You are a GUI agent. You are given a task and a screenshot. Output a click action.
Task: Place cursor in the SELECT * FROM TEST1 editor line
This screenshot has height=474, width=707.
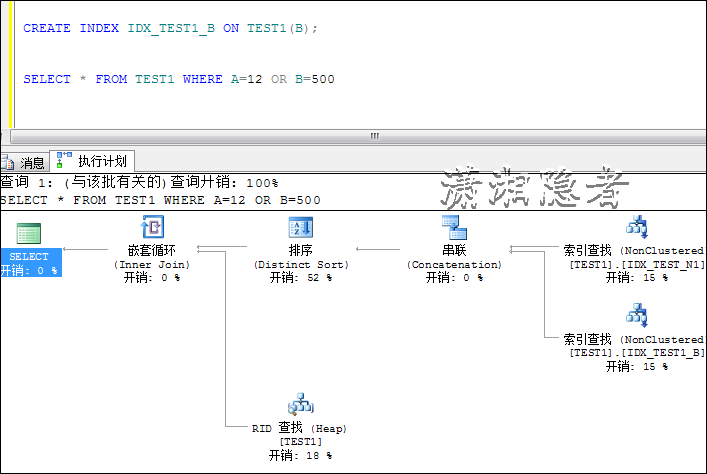click(x=178, y=79)
